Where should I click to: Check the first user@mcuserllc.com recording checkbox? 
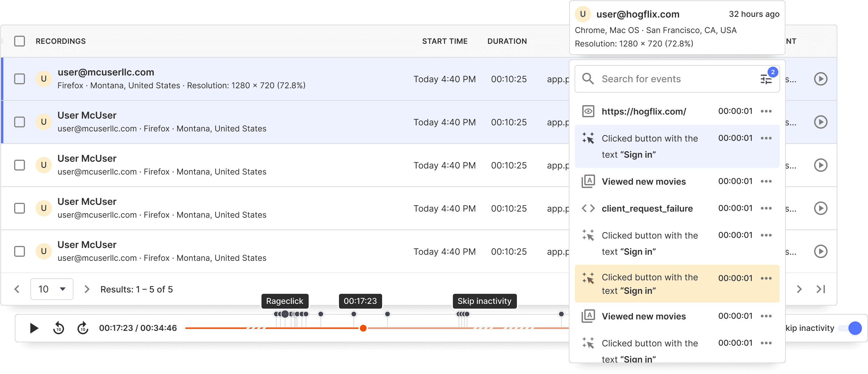(20, 79)
